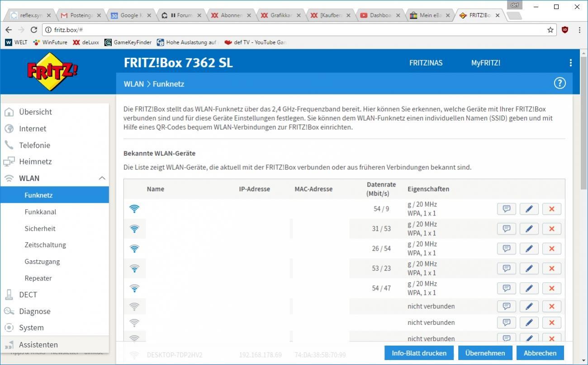
Task: Open Heimnetz in the sidebar
Action: click(x=54, y=161)
